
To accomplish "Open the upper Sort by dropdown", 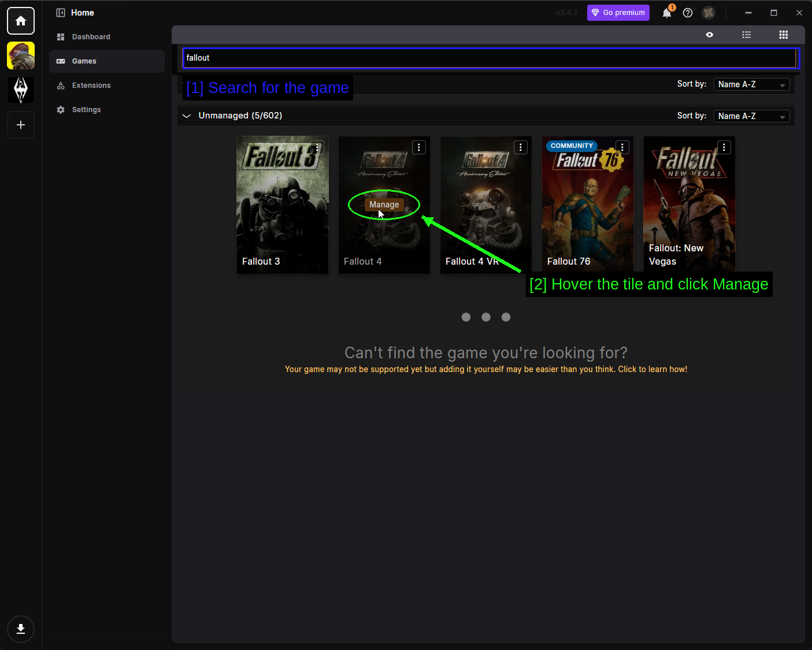I will pos(752,84).
